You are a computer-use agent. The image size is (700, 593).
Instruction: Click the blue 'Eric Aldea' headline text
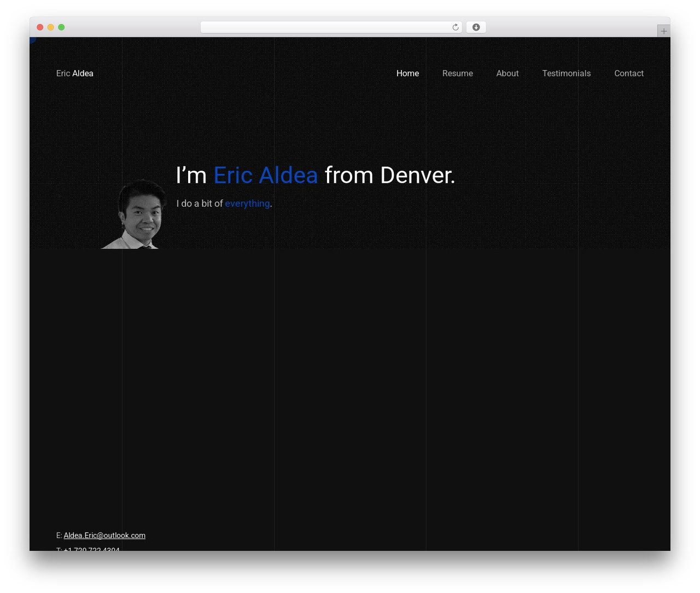pos(266,176)
